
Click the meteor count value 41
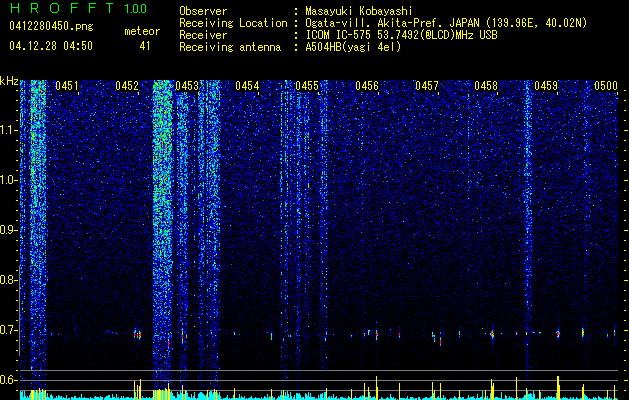(145, 46)
